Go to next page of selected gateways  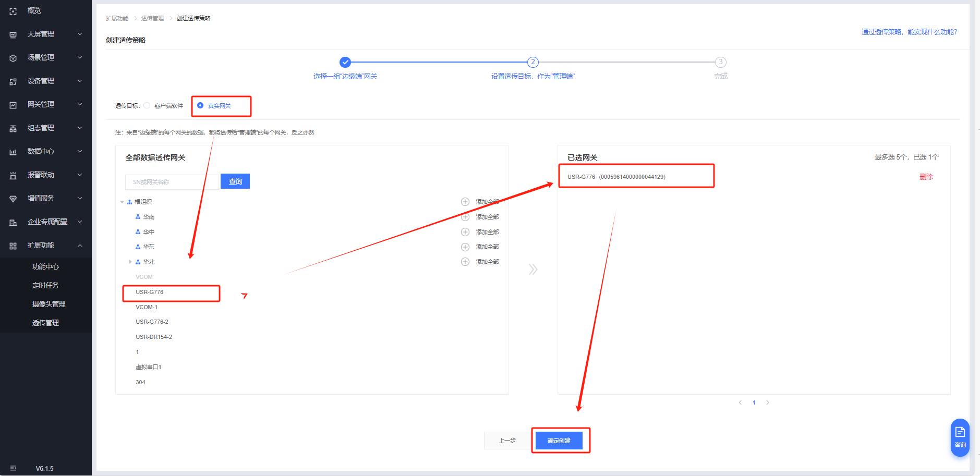pyautogui.click(x=768, y=402)
